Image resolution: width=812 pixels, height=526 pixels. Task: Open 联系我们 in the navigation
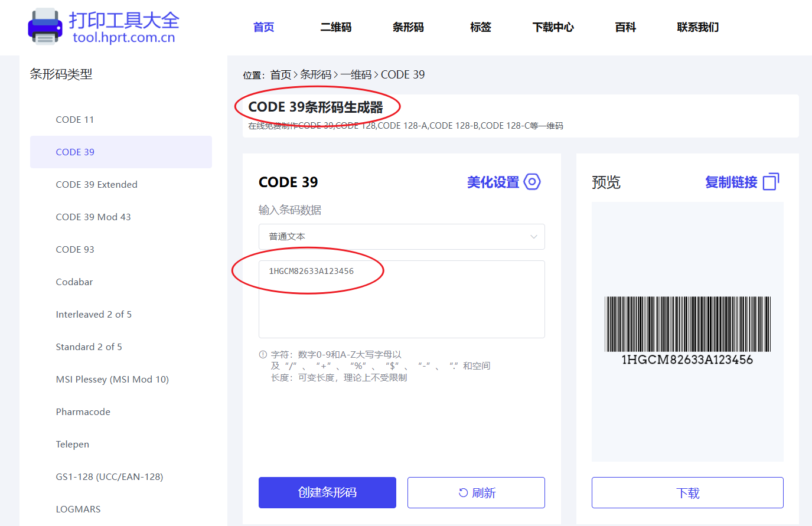pyautogui.click(x=698, y=27)
